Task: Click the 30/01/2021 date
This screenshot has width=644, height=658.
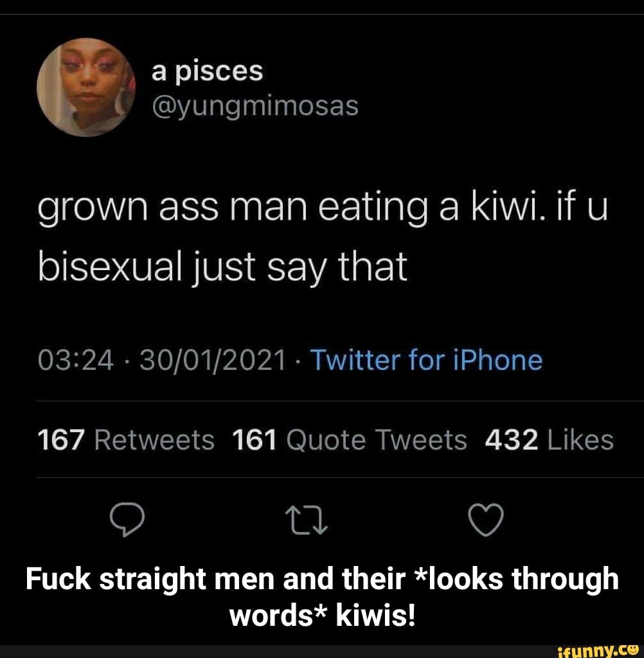Action: (213, 360)
